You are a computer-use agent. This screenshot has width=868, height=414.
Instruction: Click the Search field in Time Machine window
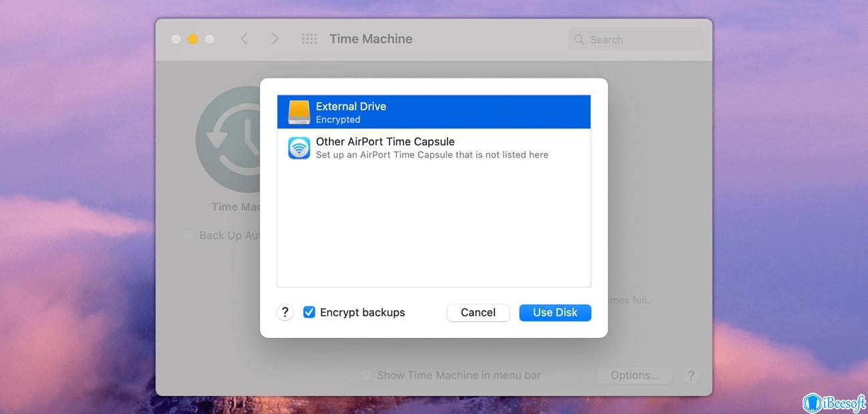point(636,39)
